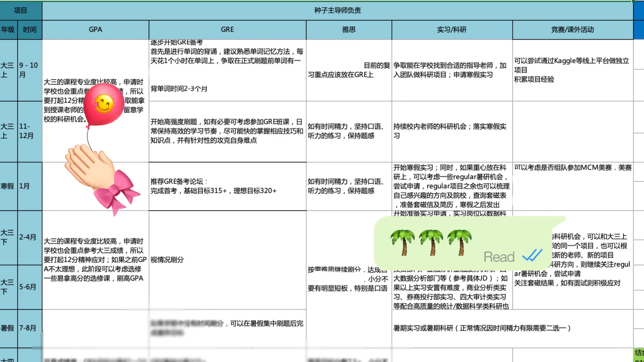Select the 寒假 grade cell
The width and height of the screenshot is (644, 362).
click(x=8, y=186)
